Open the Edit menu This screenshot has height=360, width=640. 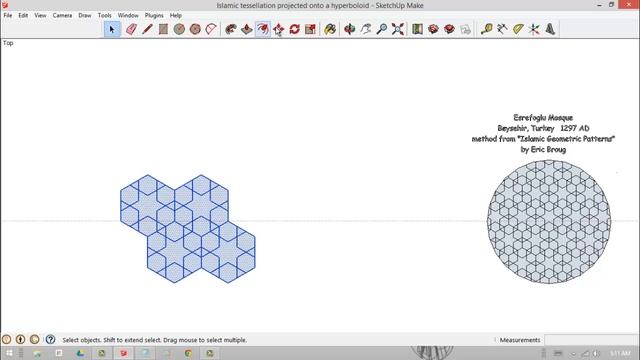point(23,15)
